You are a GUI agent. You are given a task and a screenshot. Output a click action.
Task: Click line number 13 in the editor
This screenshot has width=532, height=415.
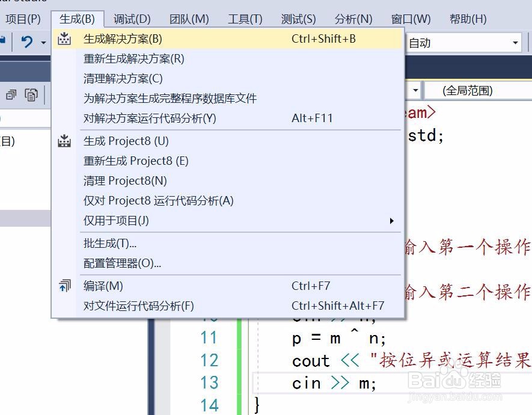(x=209, y=383)
